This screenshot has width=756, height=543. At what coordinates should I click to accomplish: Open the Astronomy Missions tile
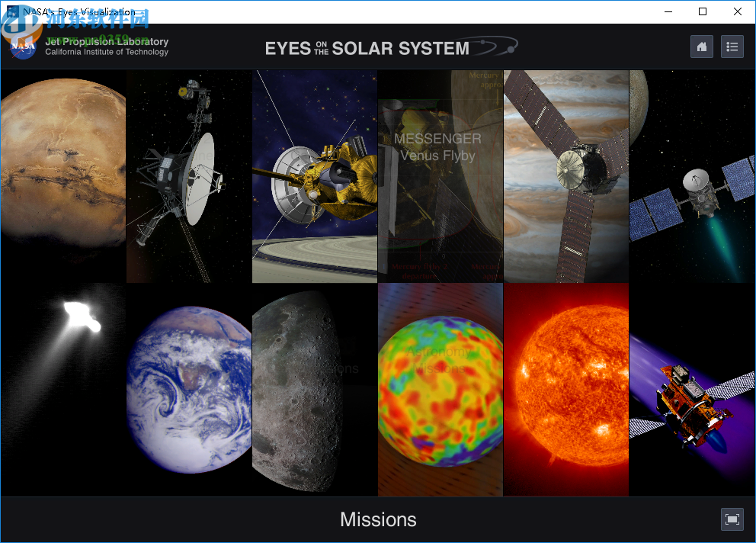click(x=440, y=389)
